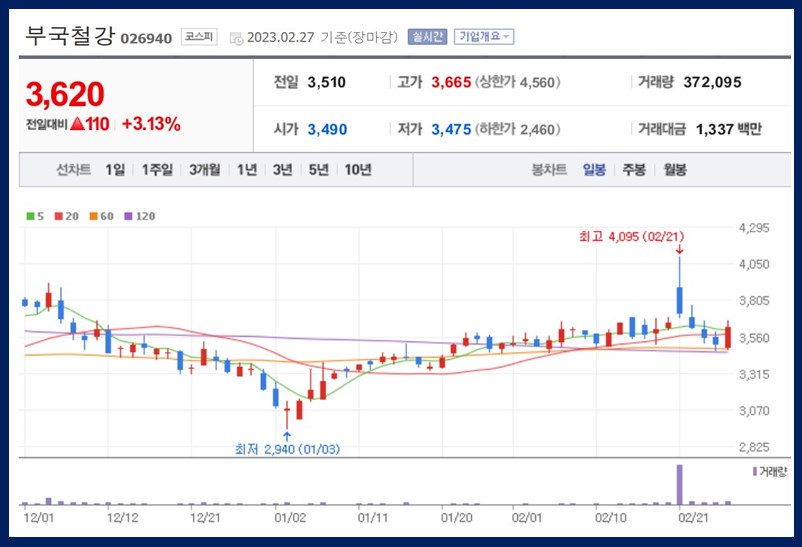The image size is (802, 547).
Task: Click the 01/02 date axis label
Action: (290, 518)
